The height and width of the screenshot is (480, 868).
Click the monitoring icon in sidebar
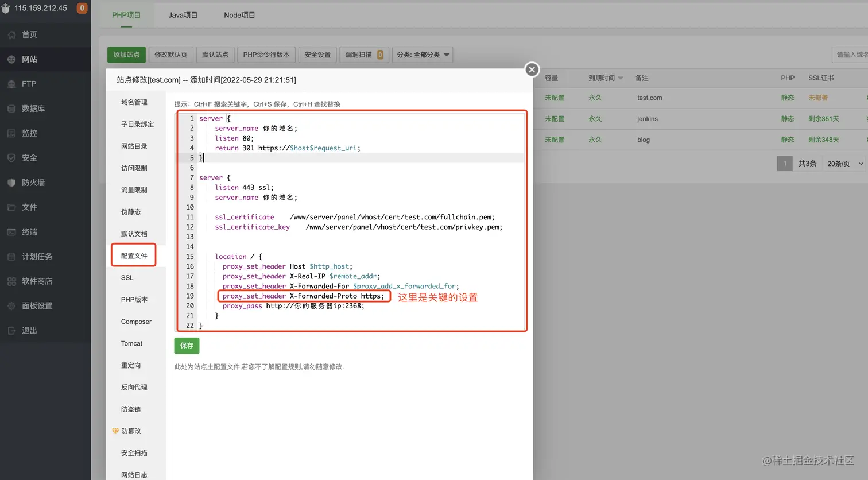(11, 134)
